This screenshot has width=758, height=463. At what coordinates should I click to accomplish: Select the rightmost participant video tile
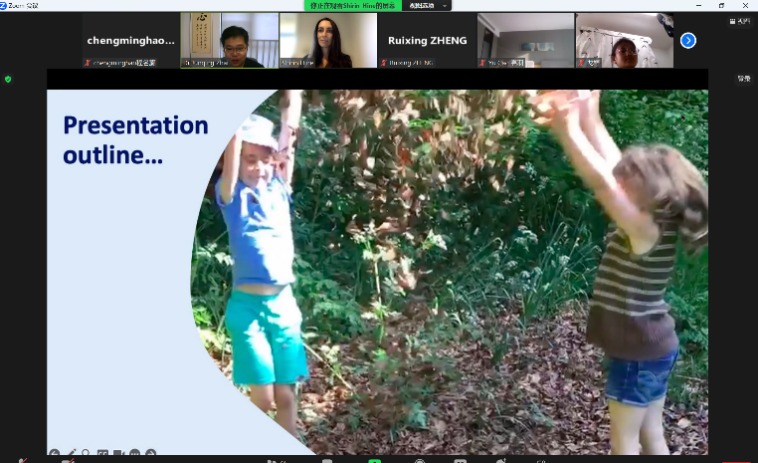(x=624, y=41)
